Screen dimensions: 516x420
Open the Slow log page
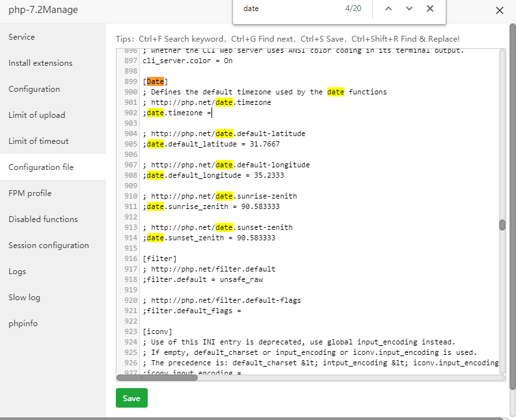(24, 298)
